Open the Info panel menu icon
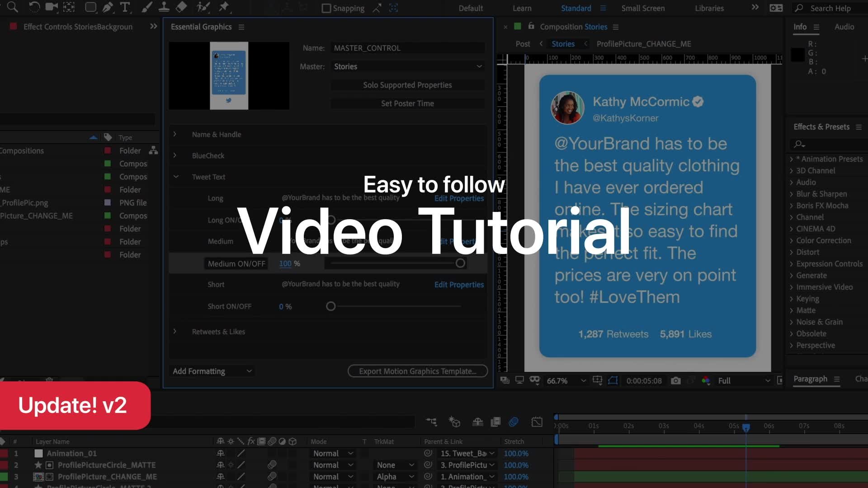This screenshot has height=488, width=868. 816,27
